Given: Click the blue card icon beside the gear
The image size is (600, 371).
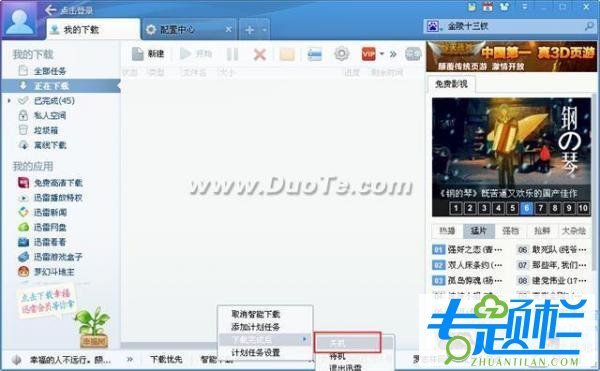Looking at the screenshot, I should coord(315,54).
